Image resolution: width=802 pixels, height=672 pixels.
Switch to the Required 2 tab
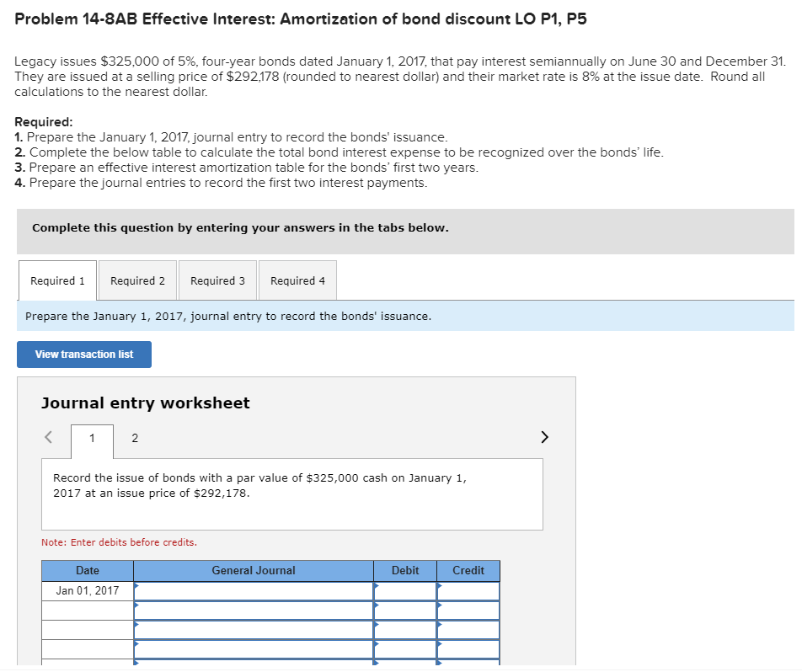coord(136,280)
